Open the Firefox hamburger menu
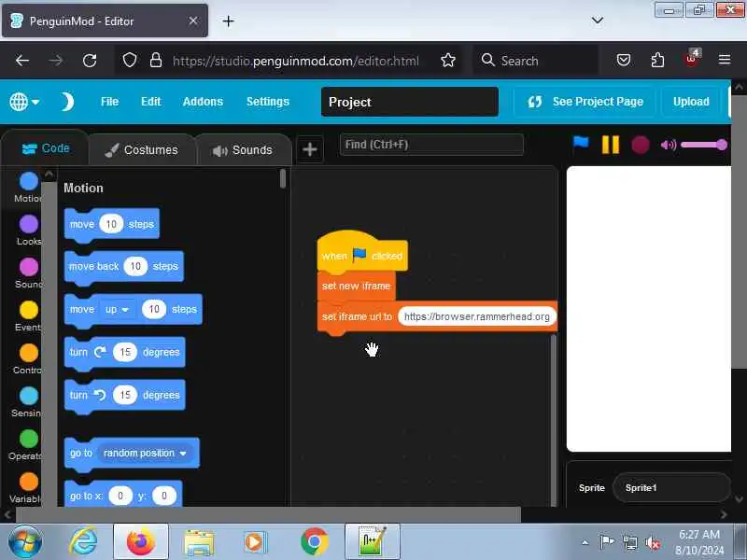 pos(725,60)
